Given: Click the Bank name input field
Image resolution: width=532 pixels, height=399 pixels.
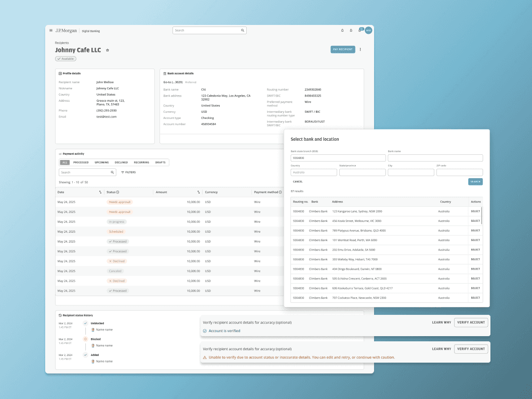Looking at the screenshot, I should (x=435, y=158).
